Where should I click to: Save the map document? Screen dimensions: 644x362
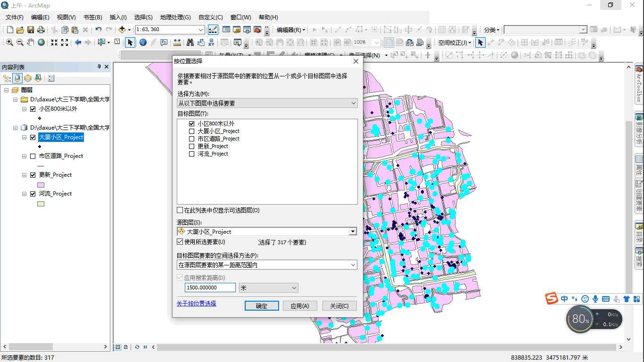[x=30, y=30]
